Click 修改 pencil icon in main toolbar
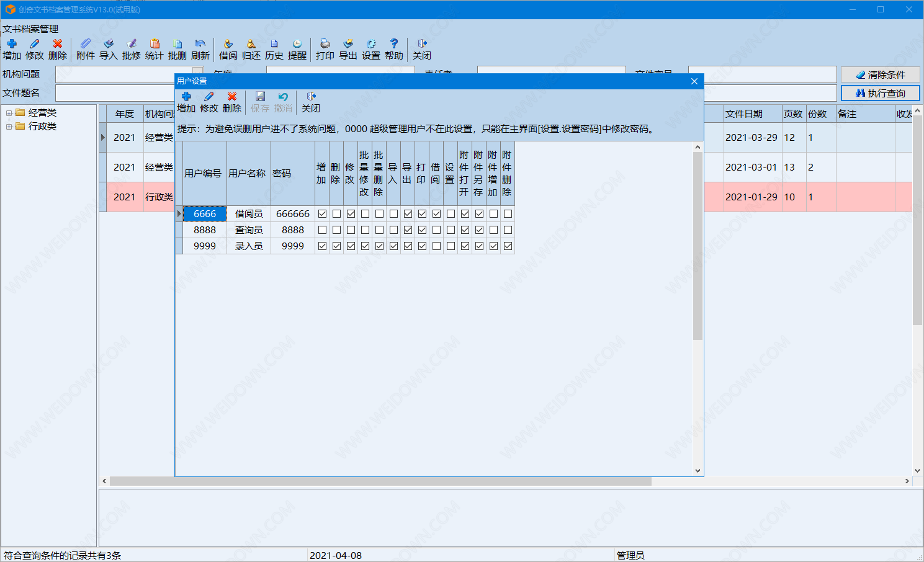The width and height of the screenshot is (924, 562). (35, 49)
